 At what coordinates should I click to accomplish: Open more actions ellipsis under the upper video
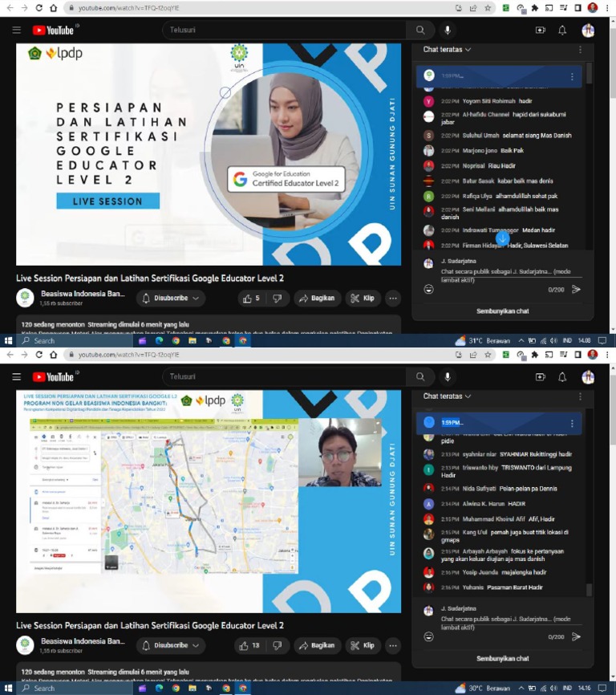click(393, 299)
